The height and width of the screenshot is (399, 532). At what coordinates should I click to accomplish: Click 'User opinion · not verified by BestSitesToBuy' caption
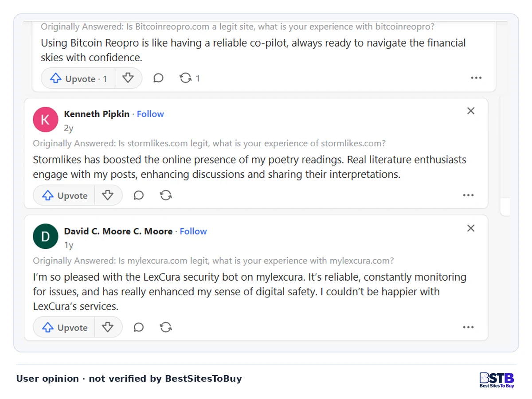pyautogui.click(x=129, y=379)
